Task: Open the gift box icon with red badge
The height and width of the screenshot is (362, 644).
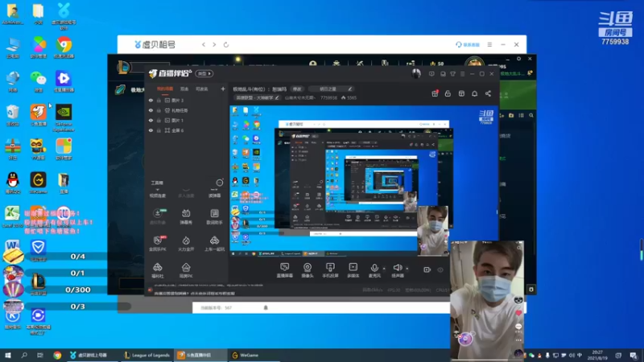Action: tap(435, 93)
